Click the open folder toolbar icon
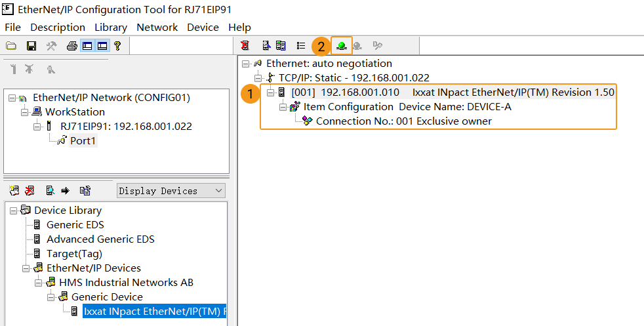 pos(11,46)
